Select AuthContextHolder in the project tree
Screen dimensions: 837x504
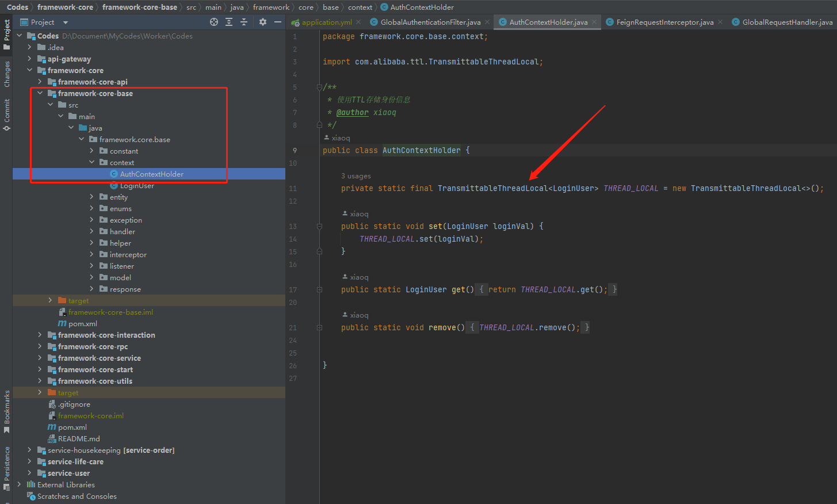[149, 174]
